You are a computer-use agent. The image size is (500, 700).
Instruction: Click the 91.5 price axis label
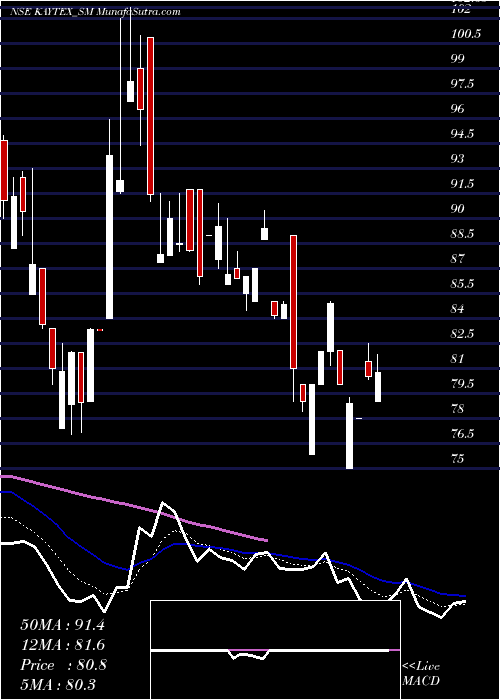point(462,184)
